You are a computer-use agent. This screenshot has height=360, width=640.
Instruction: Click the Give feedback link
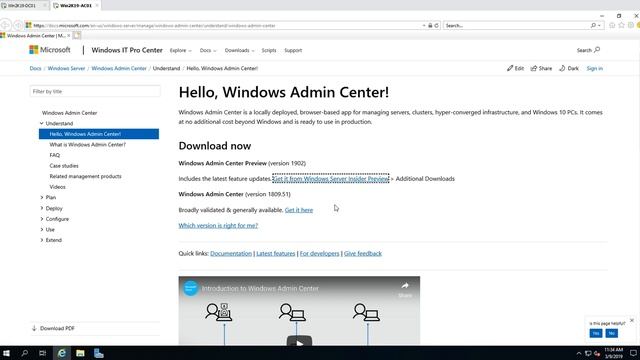pyautogui.click(x=363, y=253)
